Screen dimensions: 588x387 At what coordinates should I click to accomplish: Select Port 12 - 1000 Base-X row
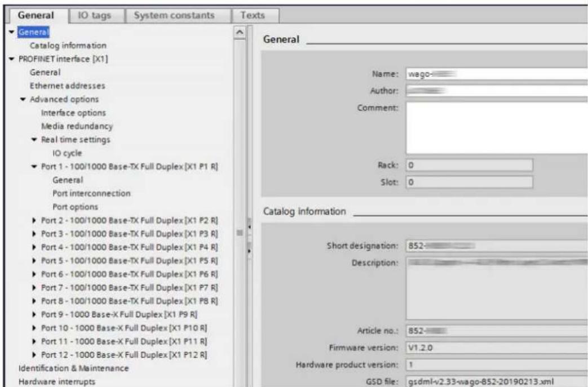click(124, 355)
